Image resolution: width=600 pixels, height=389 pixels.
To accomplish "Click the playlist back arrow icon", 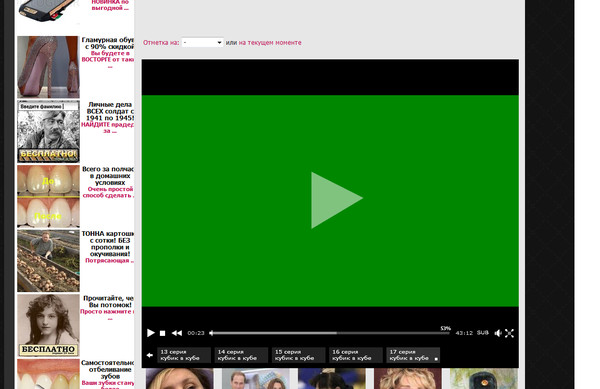I will 150,355.
